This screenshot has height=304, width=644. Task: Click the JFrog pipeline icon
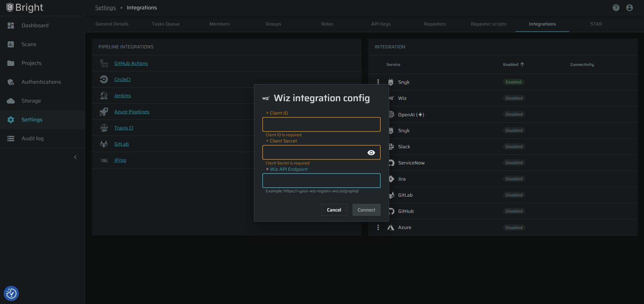(104, 160)
